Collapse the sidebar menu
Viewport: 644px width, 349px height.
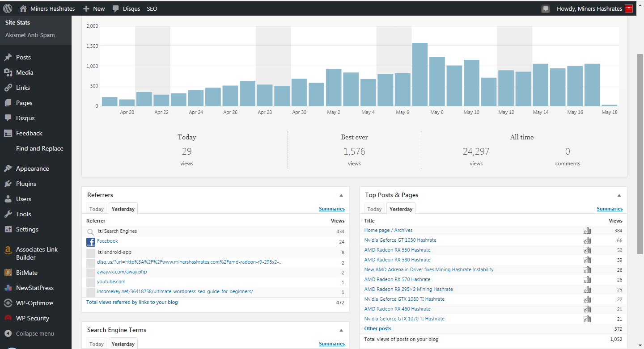(x=34, y=333)
